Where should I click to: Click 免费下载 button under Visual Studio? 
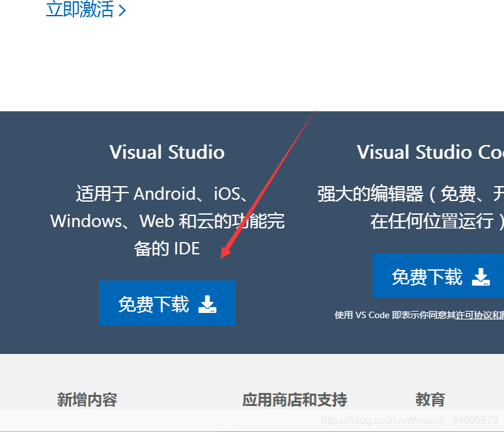click(x=167, y=303)
